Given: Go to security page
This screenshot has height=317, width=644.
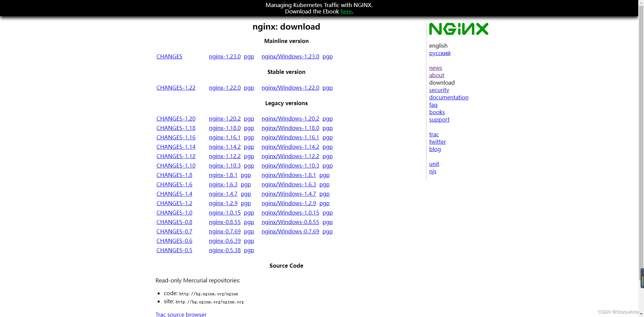Looking at the screenshot, I should click(x=439, y=90).
